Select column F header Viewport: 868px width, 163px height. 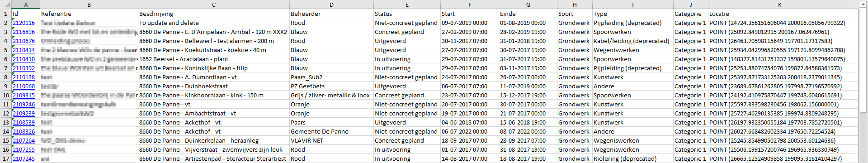coord(470,5)
